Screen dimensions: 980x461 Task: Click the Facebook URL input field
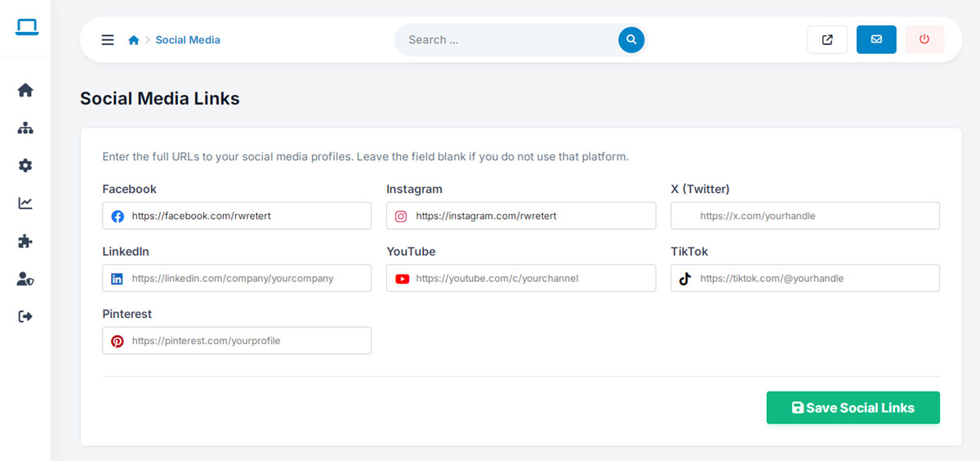tap(237, 216)
